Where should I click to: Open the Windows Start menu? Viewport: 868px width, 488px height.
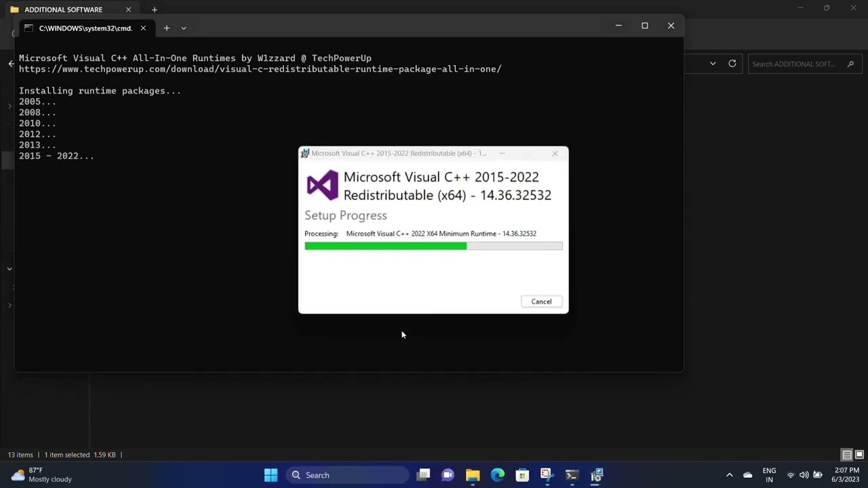(271, 475)
